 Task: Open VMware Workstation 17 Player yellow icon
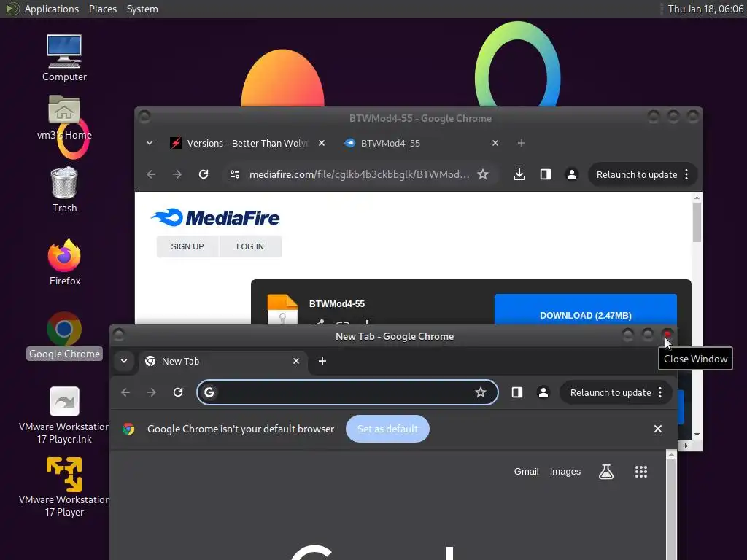[x=64, y=487]
